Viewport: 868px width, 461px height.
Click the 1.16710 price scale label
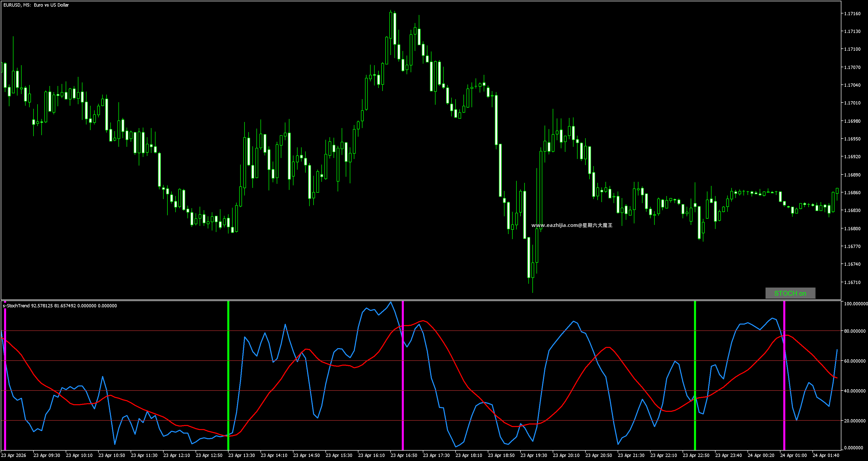point(852,282)
